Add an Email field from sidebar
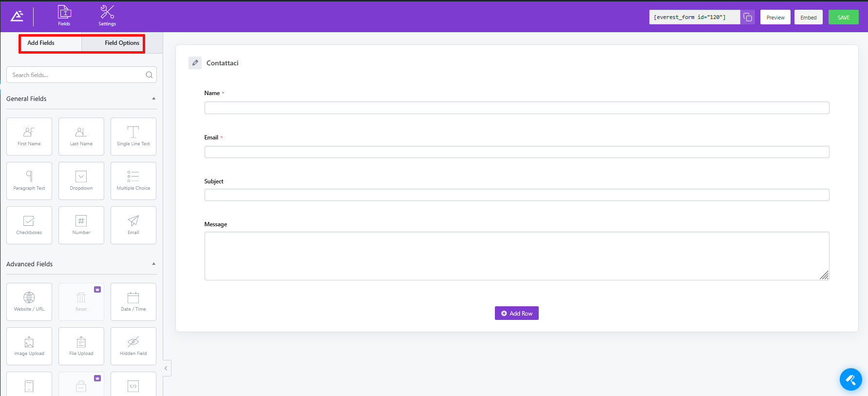868x396 pixels. coord(133,225)
